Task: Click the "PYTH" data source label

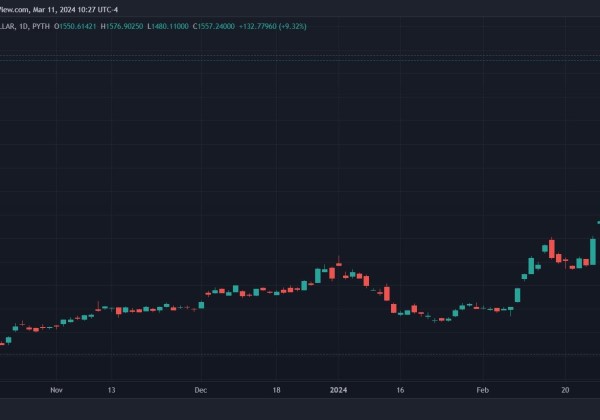Action: [41, 26]
